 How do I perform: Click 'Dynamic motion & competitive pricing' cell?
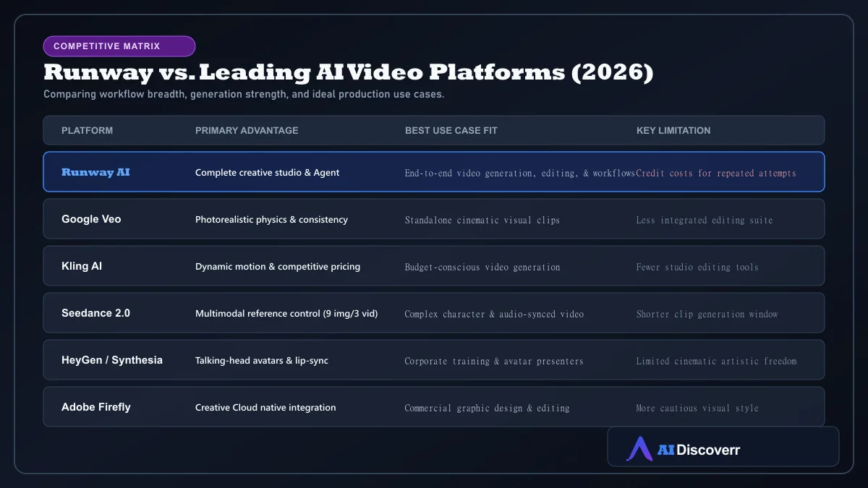[278, 267]
